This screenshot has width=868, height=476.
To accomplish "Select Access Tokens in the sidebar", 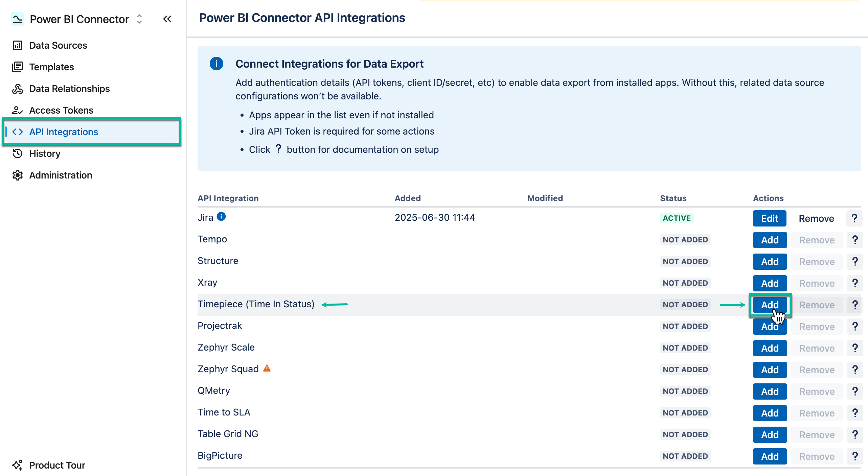I will (61, 110).
